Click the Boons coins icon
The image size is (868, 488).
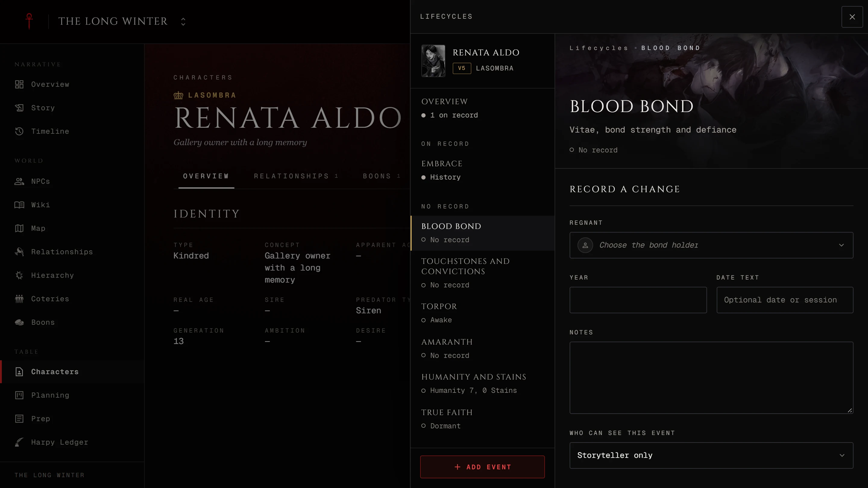[19, 322]
